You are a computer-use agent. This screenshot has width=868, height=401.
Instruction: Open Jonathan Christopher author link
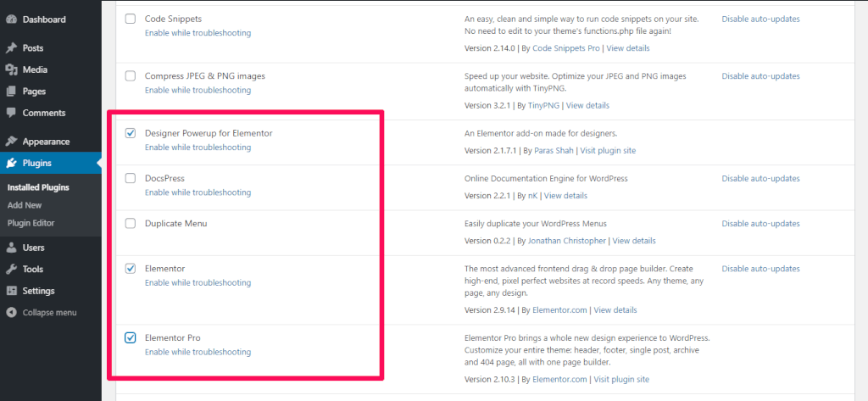(x=567, y=241)
